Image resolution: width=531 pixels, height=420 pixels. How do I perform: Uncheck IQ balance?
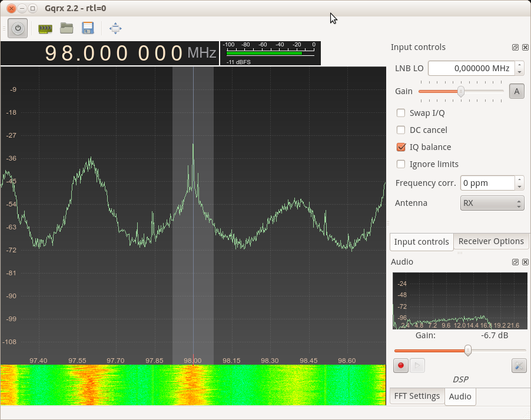pyautogui.click(x=401, y=147)
